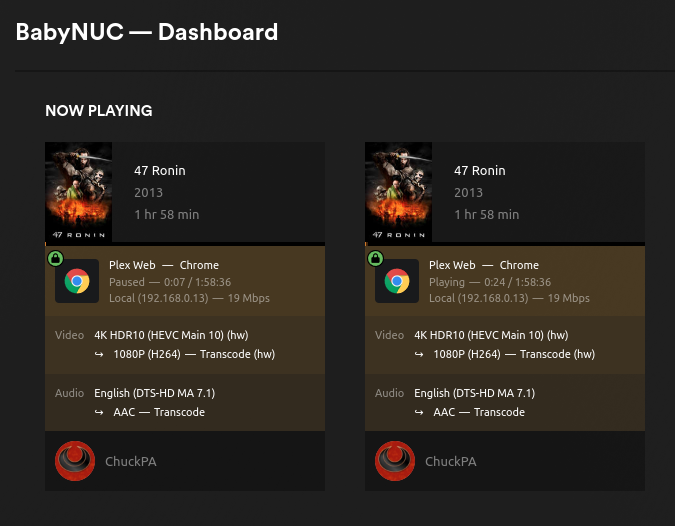The height and width of the screenshot is (526, 675).
Task: Click the green secure lock on left card
Action: coord(55,259)
